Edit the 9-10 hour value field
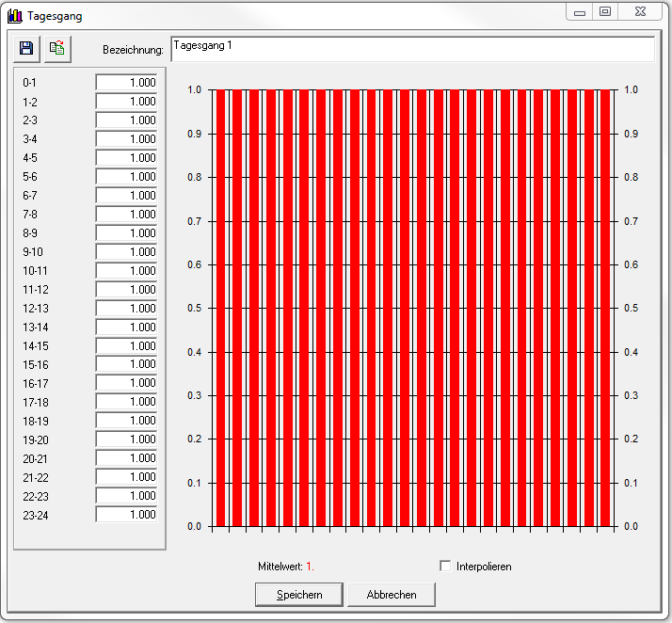Viewport: 672px width, 623px height. pos(126,252)
